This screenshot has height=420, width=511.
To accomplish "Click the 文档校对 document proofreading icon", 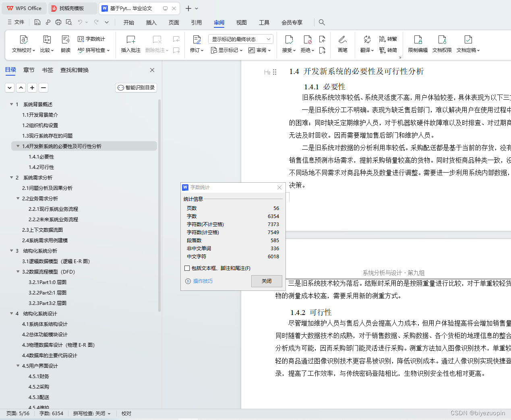I will click(x=24, y=39).
